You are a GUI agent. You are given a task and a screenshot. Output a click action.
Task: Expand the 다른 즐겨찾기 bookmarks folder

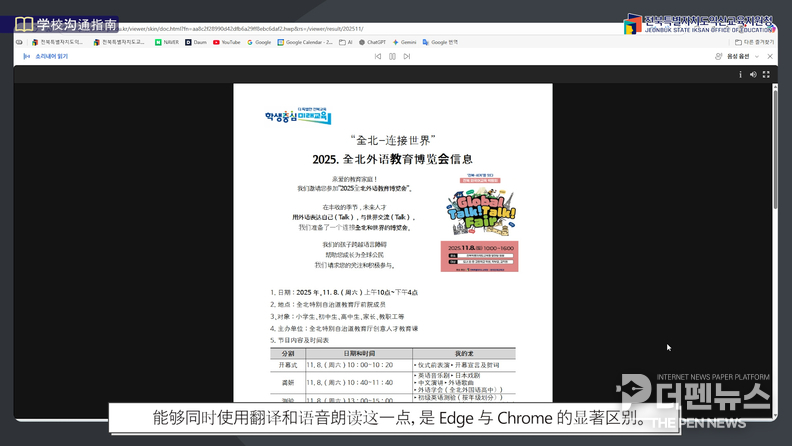pos(754,42)
